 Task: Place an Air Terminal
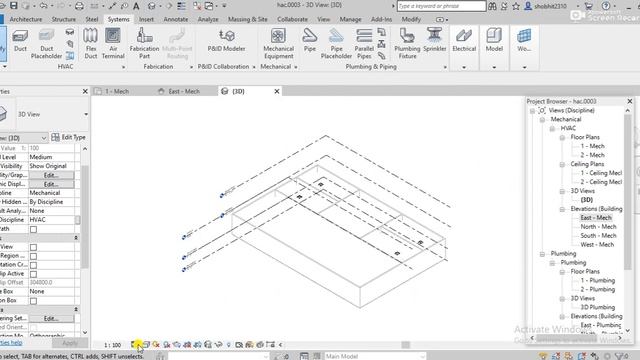pyautogui.click(x=113, y=44)
